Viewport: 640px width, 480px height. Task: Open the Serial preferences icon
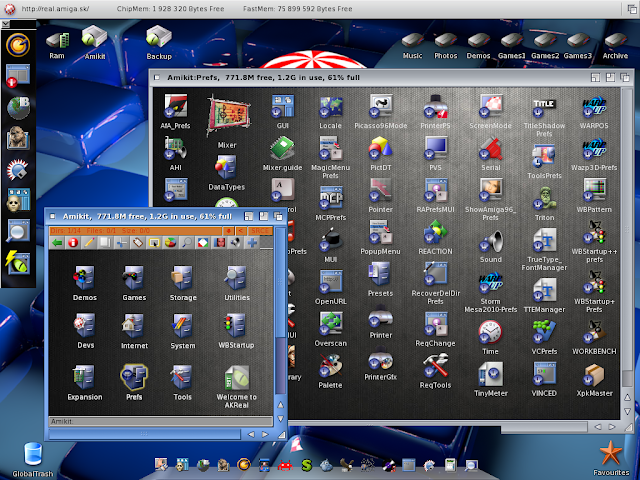[x=490, y=148]
